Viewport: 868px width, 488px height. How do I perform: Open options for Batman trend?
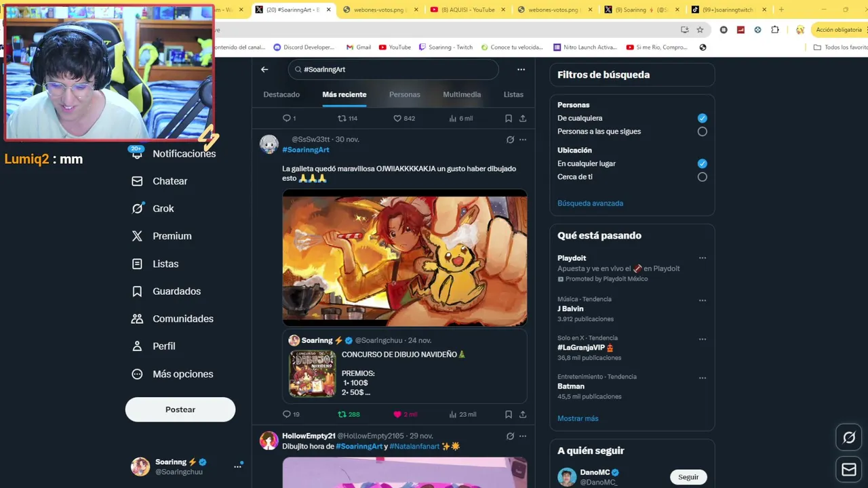click(703, 378)
